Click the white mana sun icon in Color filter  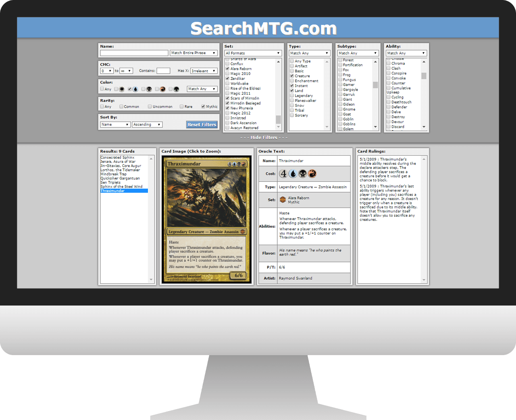click(122, 89)
